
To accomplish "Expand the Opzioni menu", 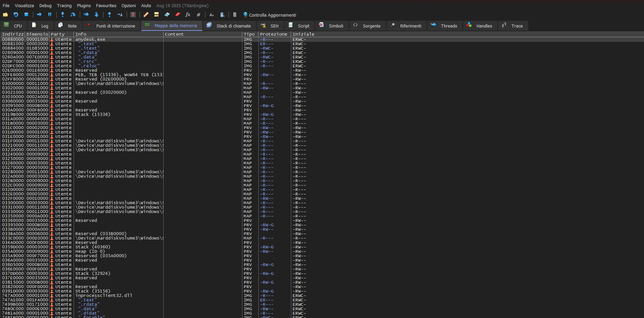I will tap(128, 6).
